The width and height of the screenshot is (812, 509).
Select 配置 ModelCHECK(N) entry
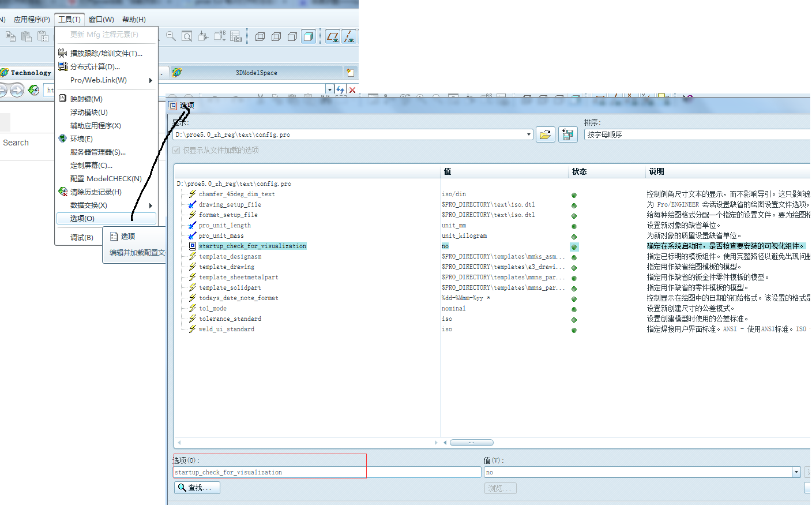pos(106,178)
